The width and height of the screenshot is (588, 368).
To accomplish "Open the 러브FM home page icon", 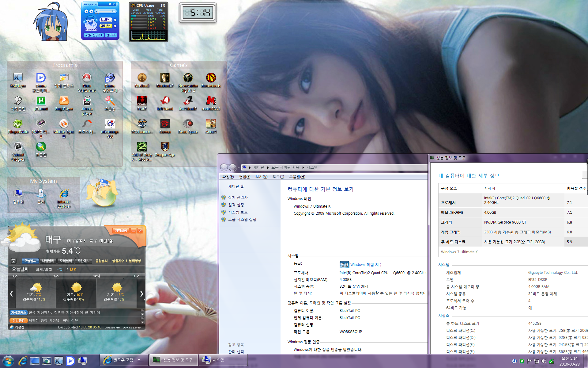I will pos(115,20).
